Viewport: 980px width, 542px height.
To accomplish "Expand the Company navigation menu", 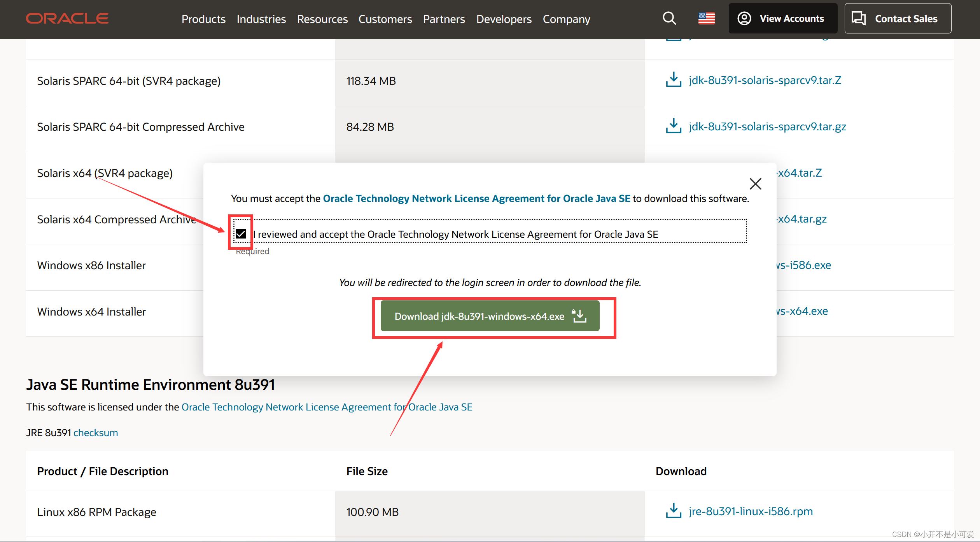I will [566, 19].
